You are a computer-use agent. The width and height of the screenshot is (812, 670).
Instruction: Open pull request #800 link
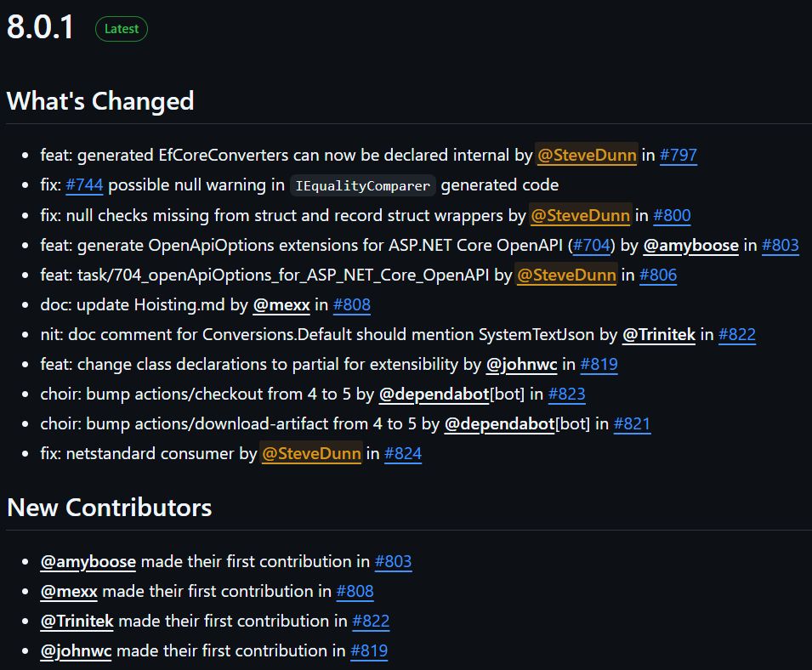672,216
